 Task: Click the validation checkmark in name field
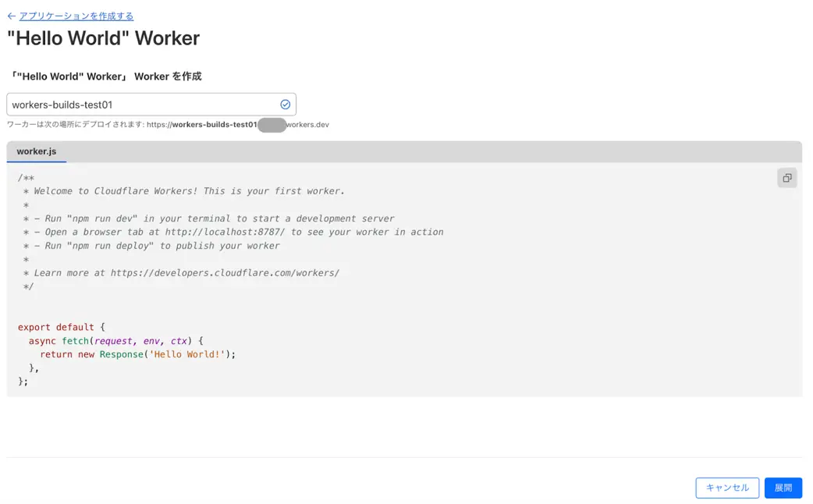click(285, 105)
